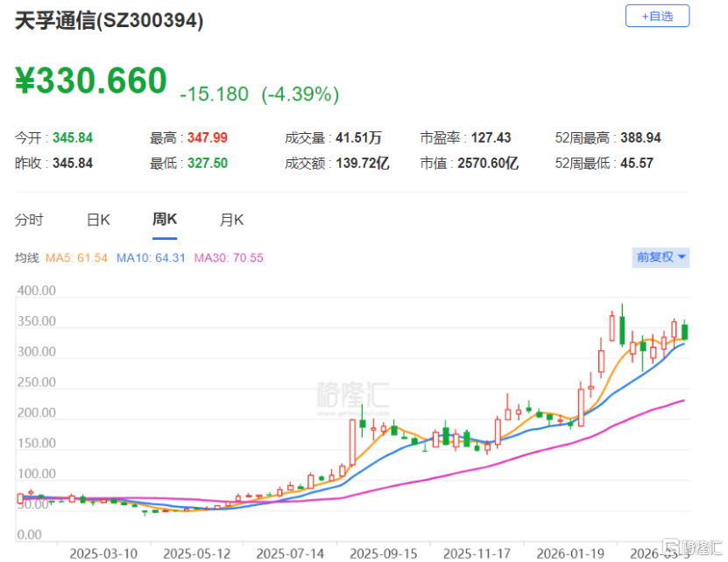The height and width of the screenshot is (562, 728).
Task: Select the 周K weekly chart tab
Action: (x=164, y=220)
